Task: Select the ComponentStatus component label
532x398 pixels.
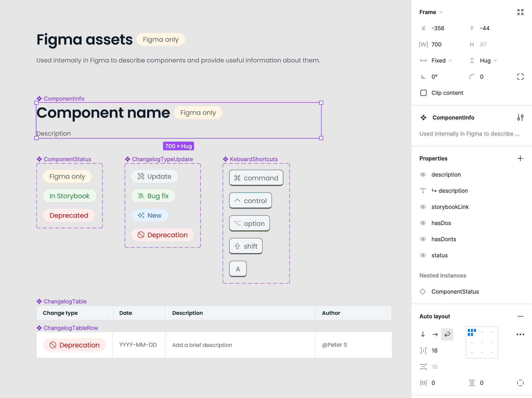Action: click(x=67, y=159)
